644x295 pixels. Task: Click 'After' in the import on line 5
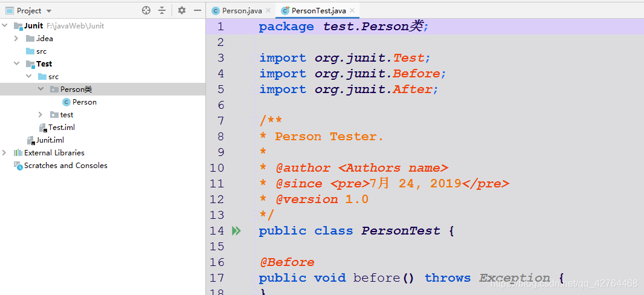[x=413, y=89]
